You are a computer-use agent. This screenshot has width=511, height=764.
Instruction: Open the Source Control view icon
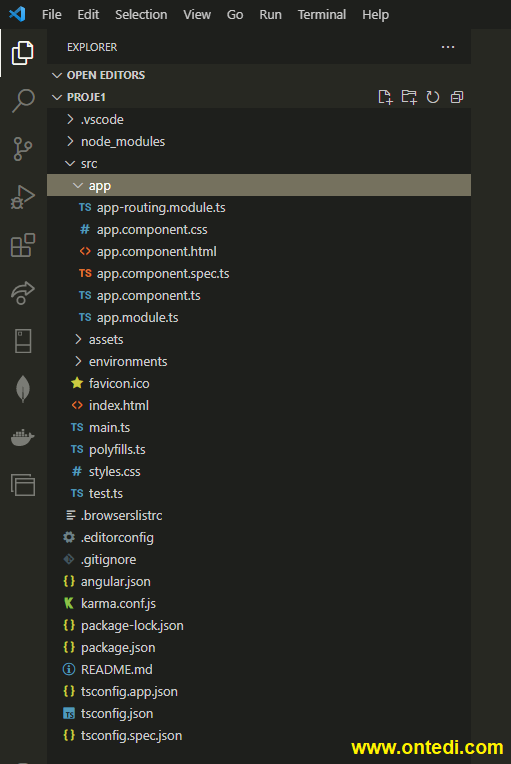[22, 149]
